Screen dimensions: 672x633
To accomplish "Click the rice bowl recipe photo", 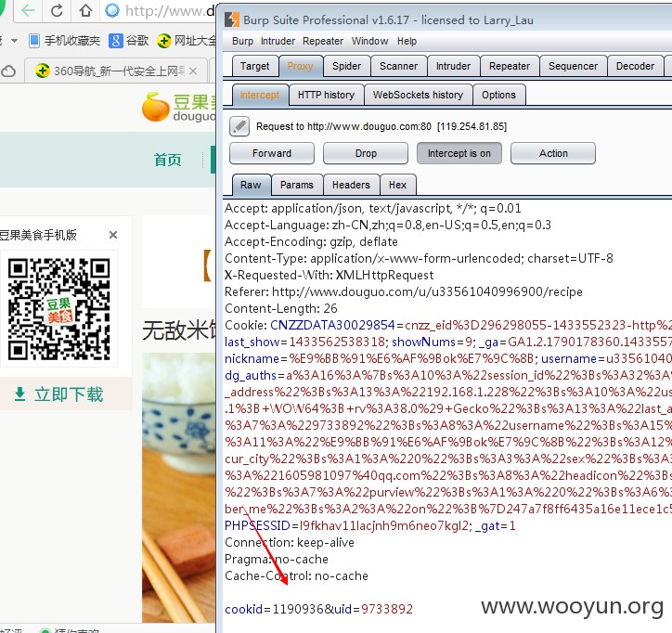I will (179, 487).
